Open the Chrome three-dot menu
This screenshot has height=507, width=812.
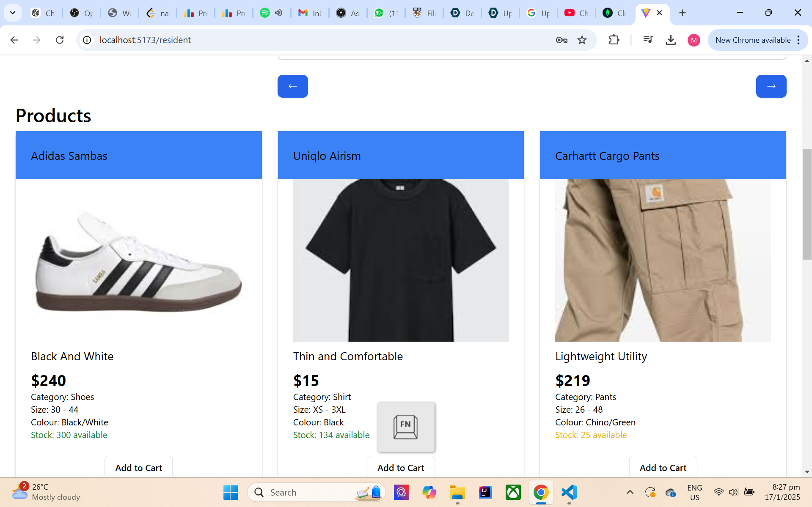[798, 40]
